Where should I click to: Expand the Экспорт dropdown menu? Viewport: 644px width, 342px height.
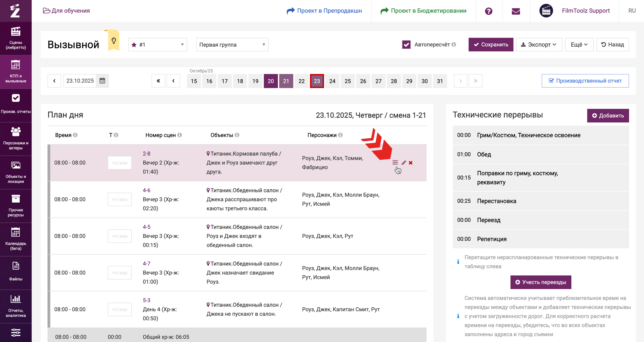coord(539,45)
